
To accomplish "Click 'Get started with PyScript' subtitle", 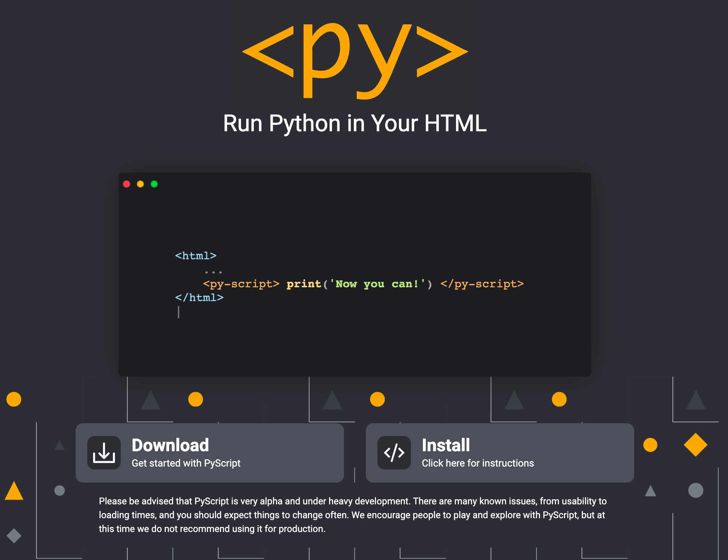I will 186,463.
